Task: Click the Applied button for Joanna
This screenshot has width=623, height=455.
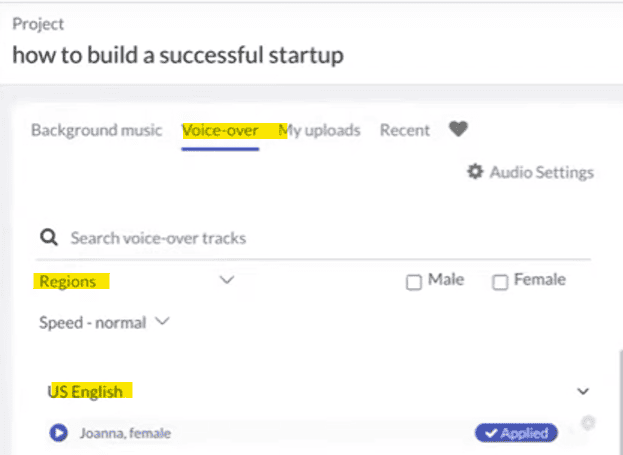Action: (x=515, y=433)
